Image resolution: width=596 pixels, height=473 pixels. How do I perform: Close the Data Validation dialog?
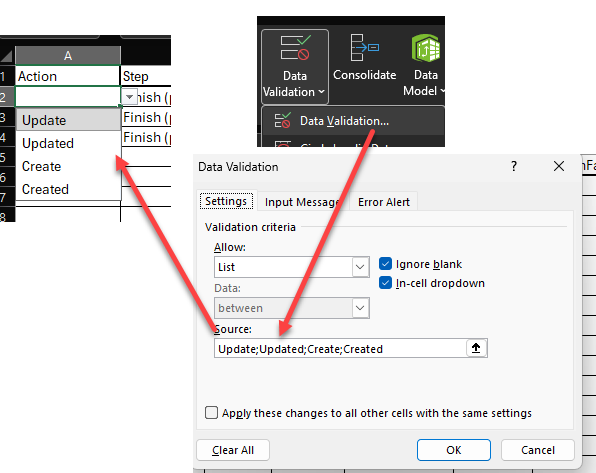(x=559, y=166)
